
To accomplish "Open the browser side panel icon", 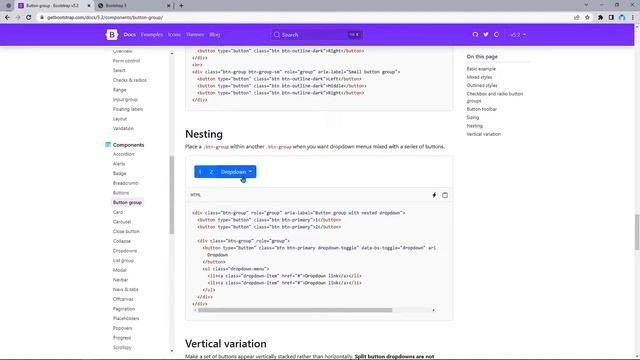I will (611, 18).
